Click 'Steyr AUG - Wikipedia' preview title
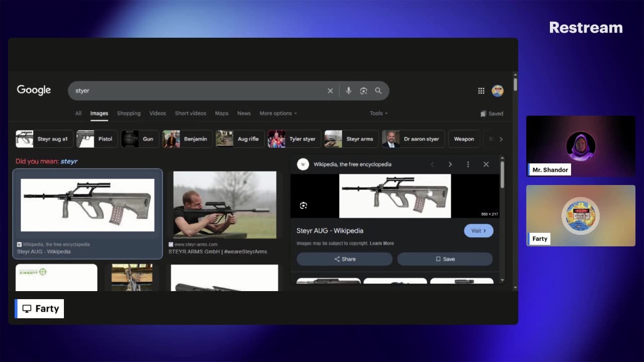644x362 pixels. click(x=330, y=231)
